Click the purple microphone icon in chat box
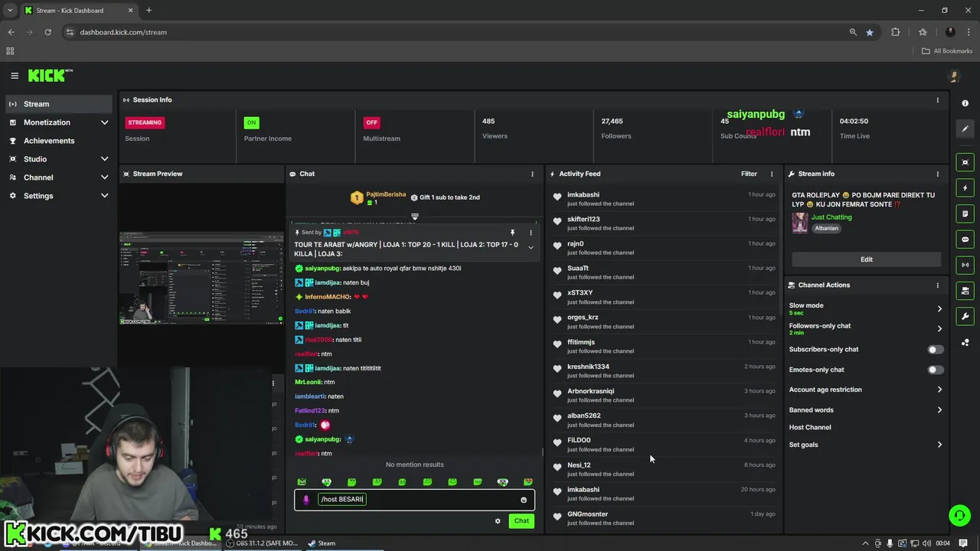 [x=306, y=500]
